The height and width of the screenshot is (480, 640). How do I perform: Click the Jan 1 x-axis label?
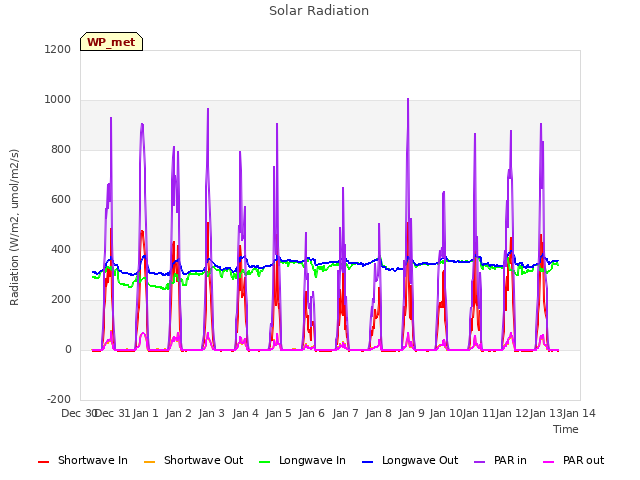coord(146,413)
